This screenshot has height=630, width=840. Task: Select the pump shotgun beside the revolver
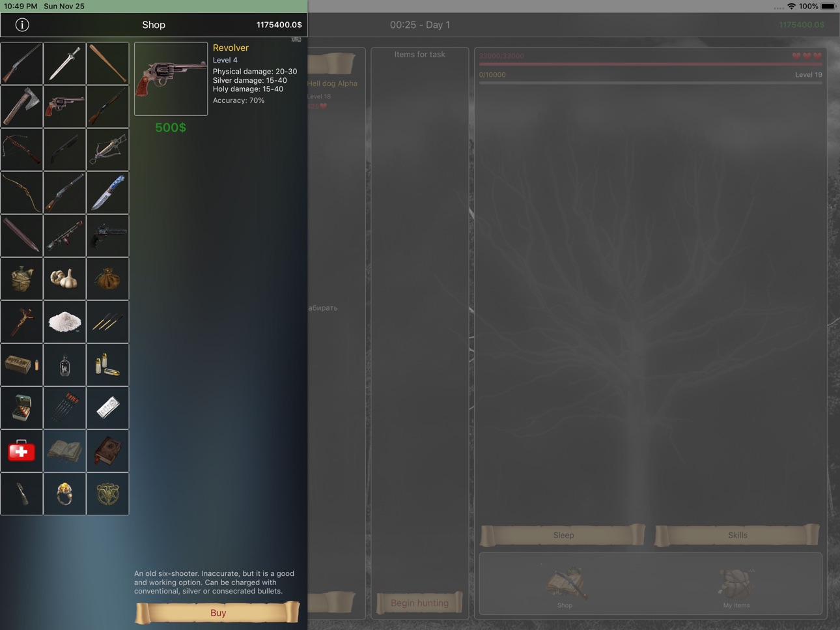107,106
